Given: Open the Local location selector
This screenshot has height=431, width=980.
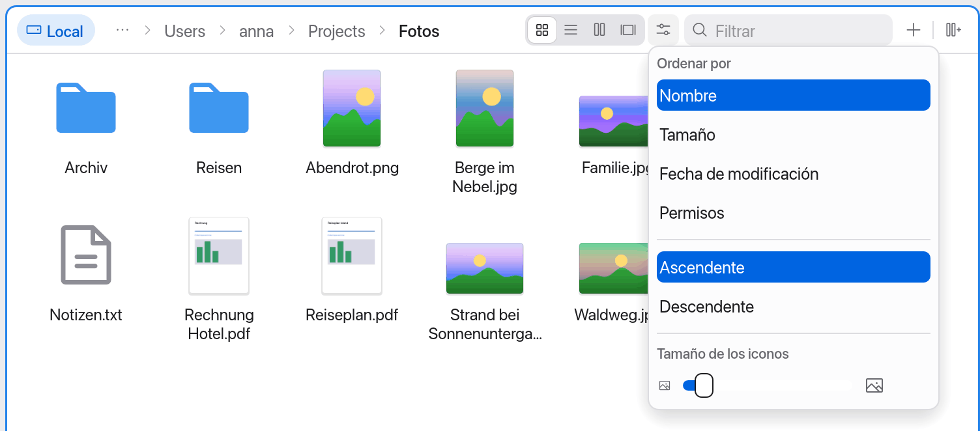Looking at the screenshot, I should 56,31.
